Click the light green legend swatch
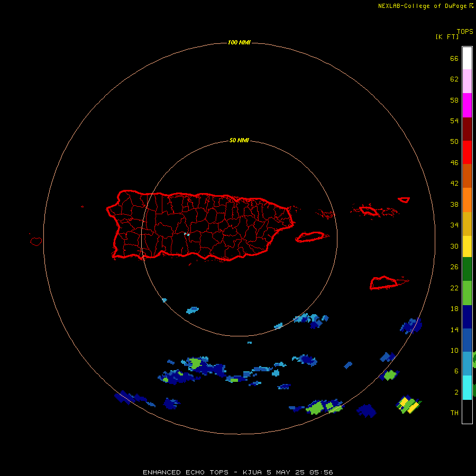The width and height of the screenshot is (476, 476). click(x=467, y=293)
